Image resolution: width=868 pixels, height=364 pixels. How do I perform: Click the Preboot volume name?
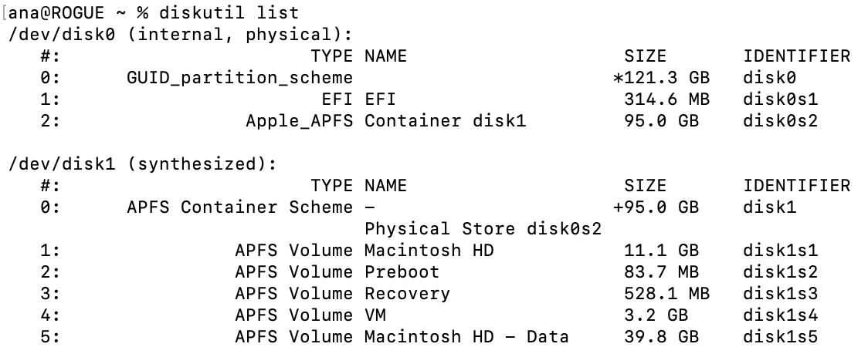point(402,272)
